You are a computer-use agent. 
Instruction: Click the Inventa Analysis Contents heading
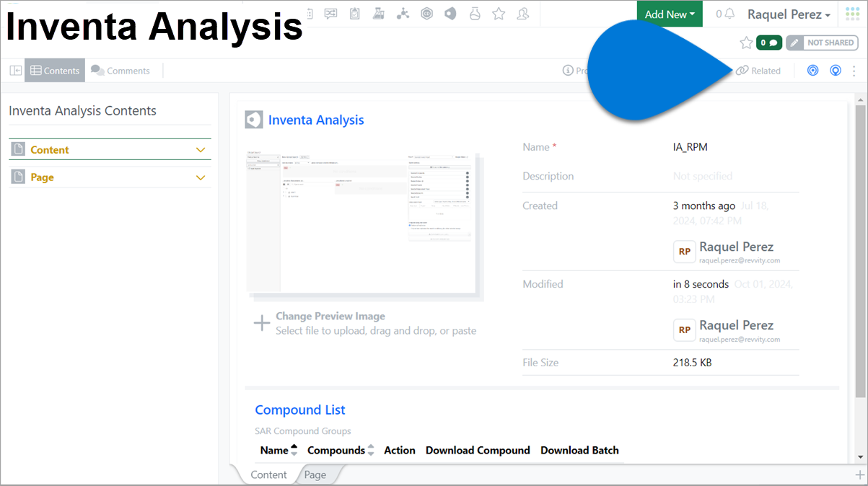(82, 111)
